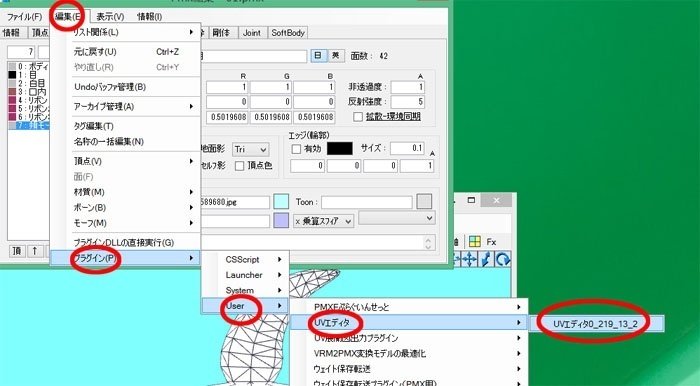Select VRM2PMX変換モデルの最適化 entry
The image size is (700, 386).
click(409, 353)
